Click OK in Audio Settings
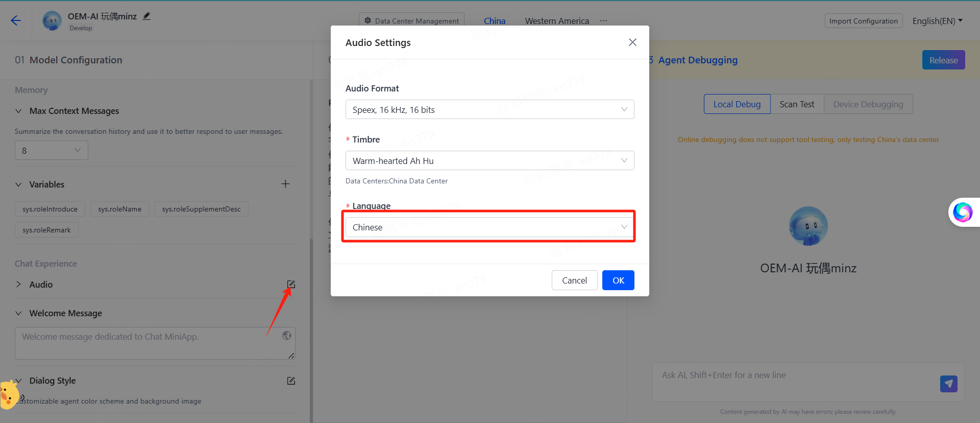Image resolution: width=980 pixels, height=423 pixels. 618,280
